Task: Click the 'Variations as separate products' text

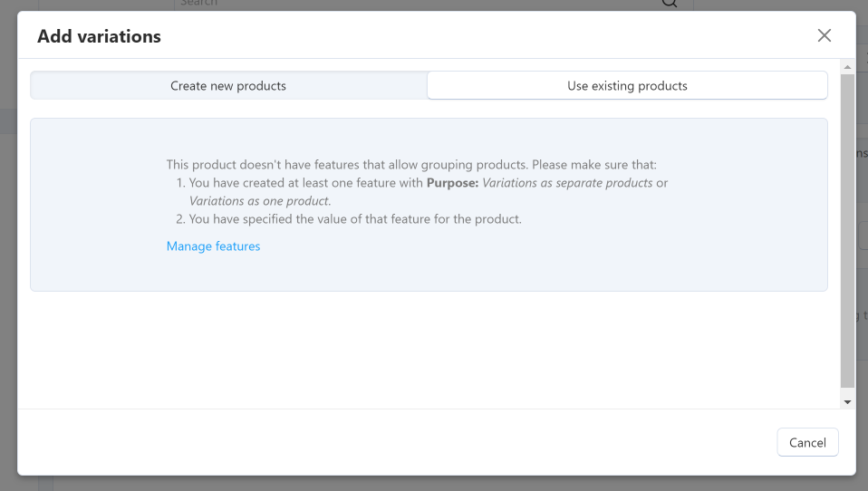Action: click(567, 183)
